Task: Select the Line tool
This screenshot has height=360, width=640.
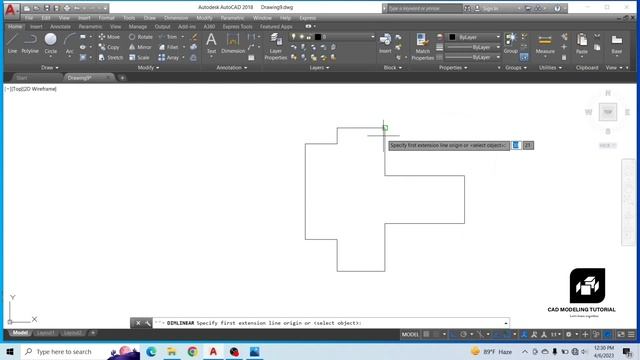Action: pyautogui.click(x=12, y=44)
